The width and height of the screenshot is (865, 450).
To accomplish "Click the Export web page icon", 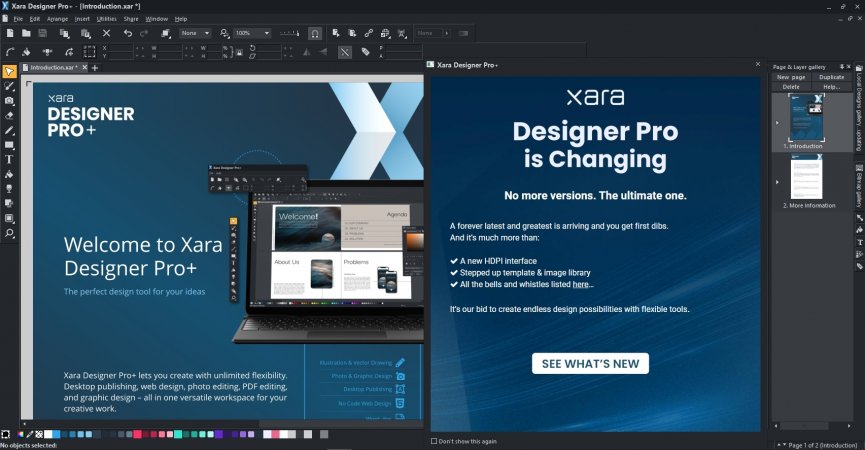I will 385,33.
